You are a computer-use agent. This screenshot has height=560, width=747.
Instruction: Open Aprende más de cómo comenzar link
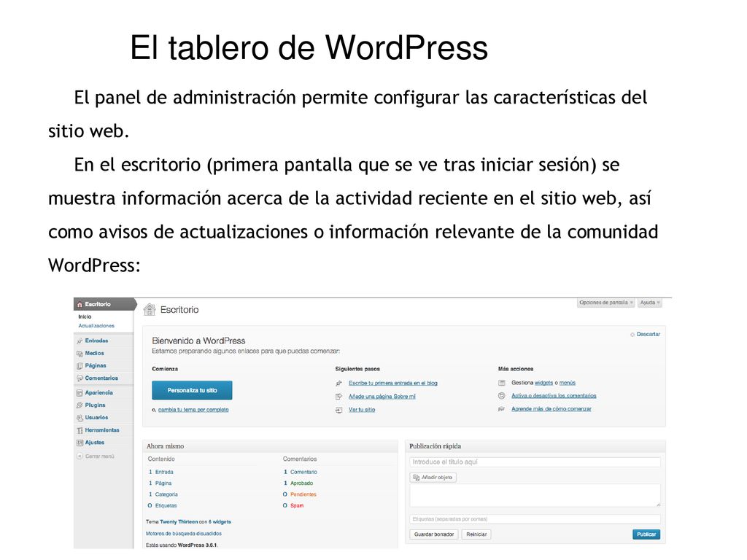point(551,409)
